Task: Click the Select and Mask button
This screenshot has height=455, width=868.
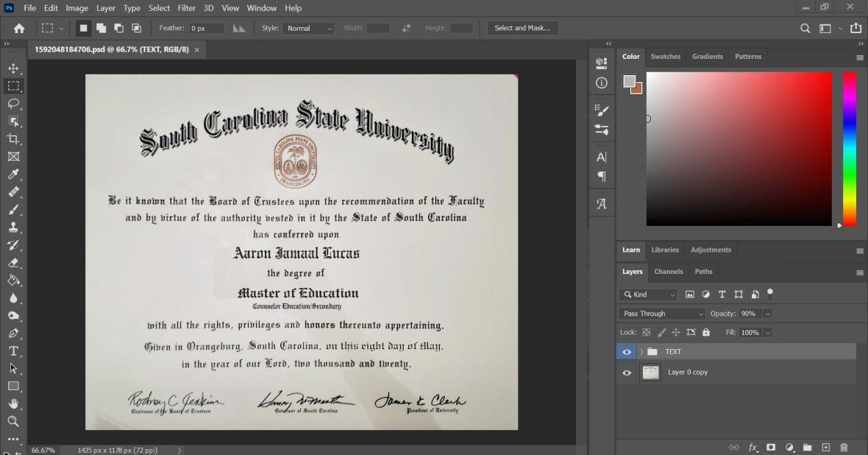Action: [x=522, y=28]
